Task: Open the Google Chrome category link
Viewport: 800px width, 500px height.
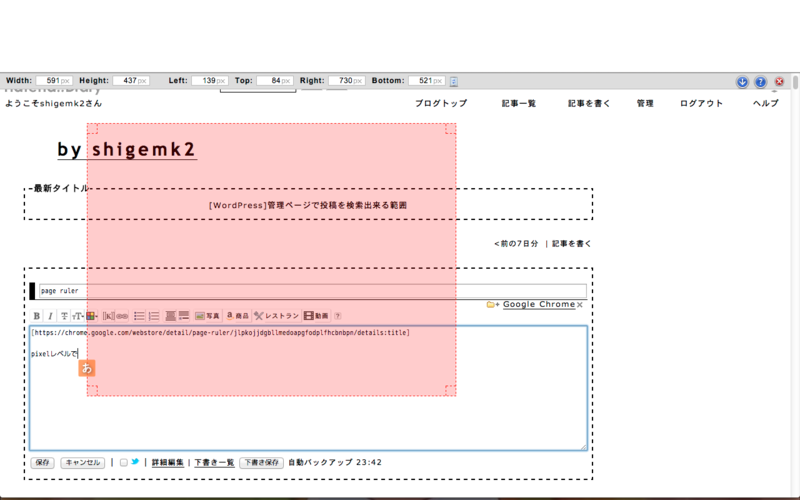Action: click(539, 304)
